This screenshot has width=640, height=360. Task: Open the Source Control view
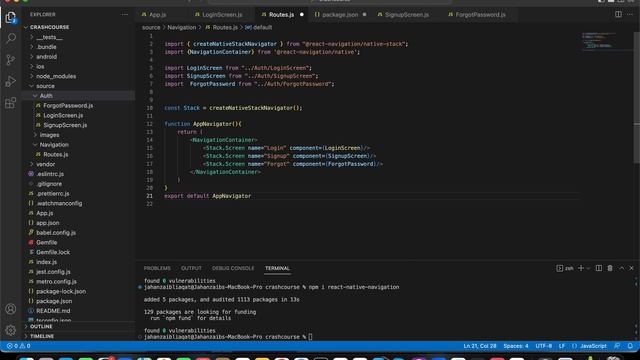[11, 60]
